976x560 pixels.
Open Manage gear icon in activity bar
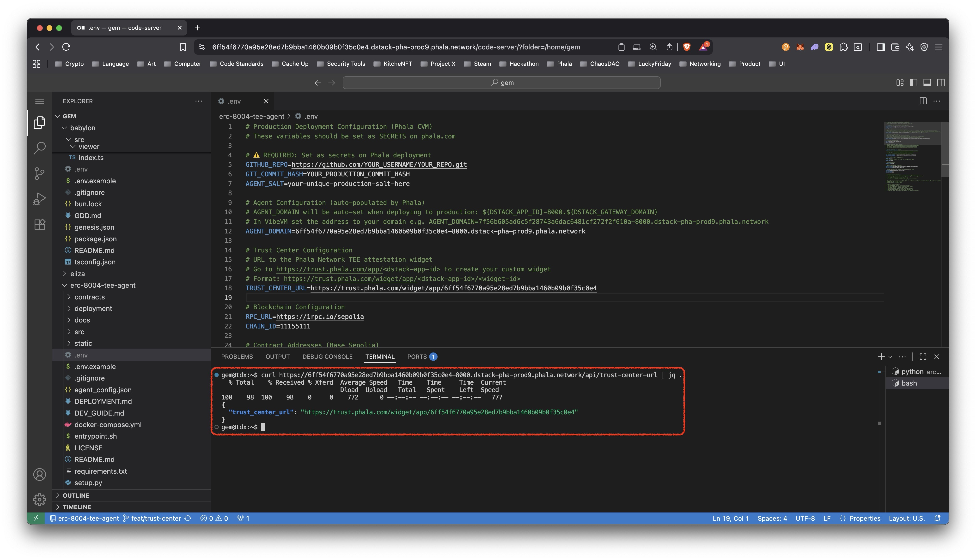pos(39,500)
